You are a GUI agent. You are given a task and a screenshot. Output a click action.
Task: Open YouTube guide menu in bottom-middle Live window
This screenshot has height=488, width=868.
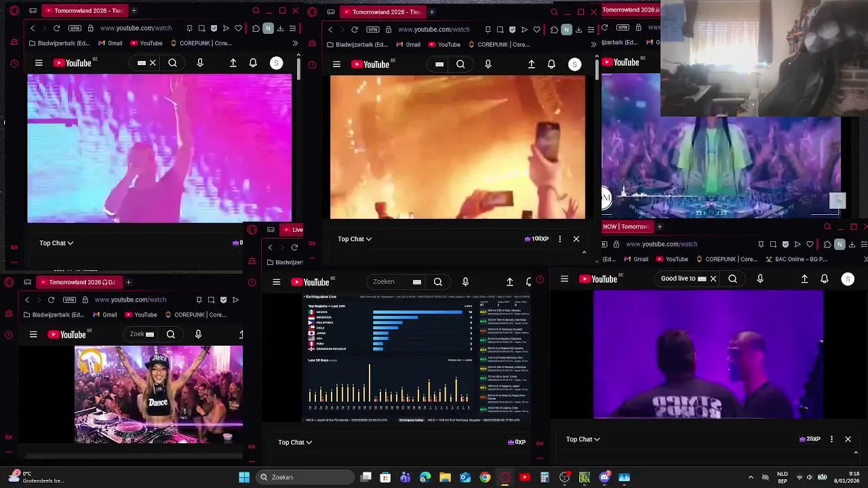[x=277, y=282]
